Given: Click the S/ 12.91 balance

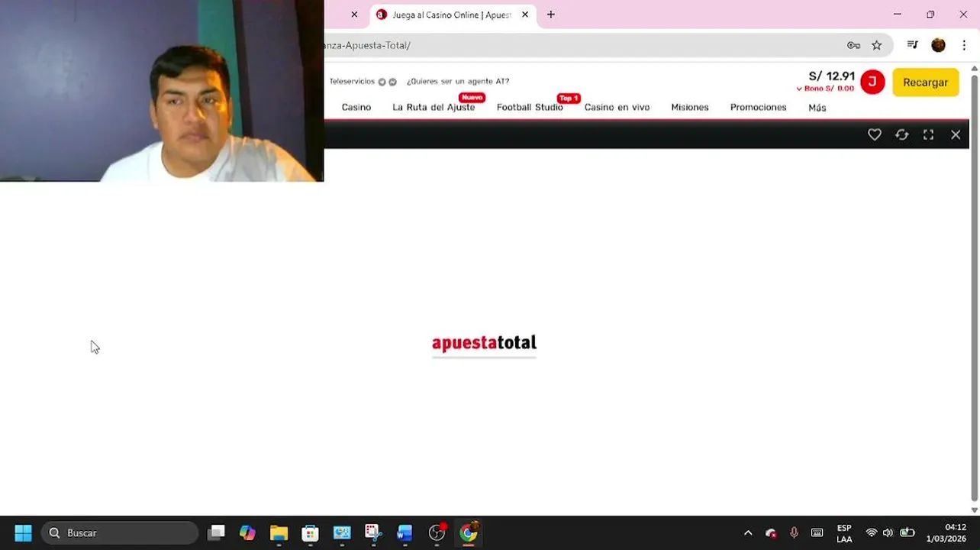Looking at the screenshot, I should pos(831,76).
